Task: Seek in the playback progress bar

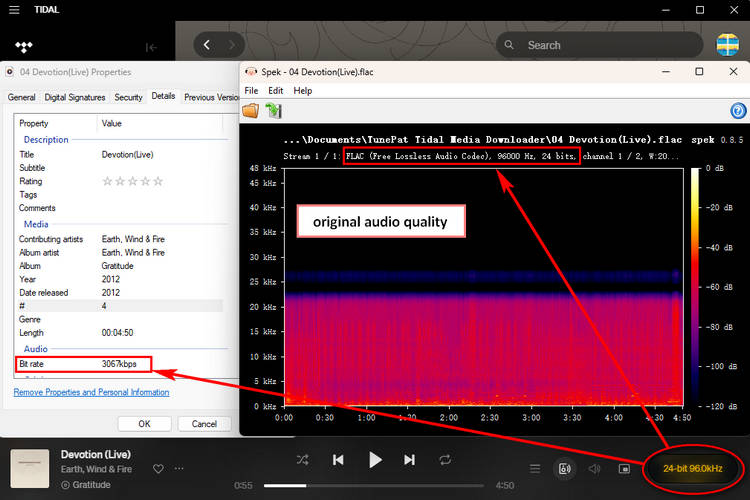Action: click(374, 486)
